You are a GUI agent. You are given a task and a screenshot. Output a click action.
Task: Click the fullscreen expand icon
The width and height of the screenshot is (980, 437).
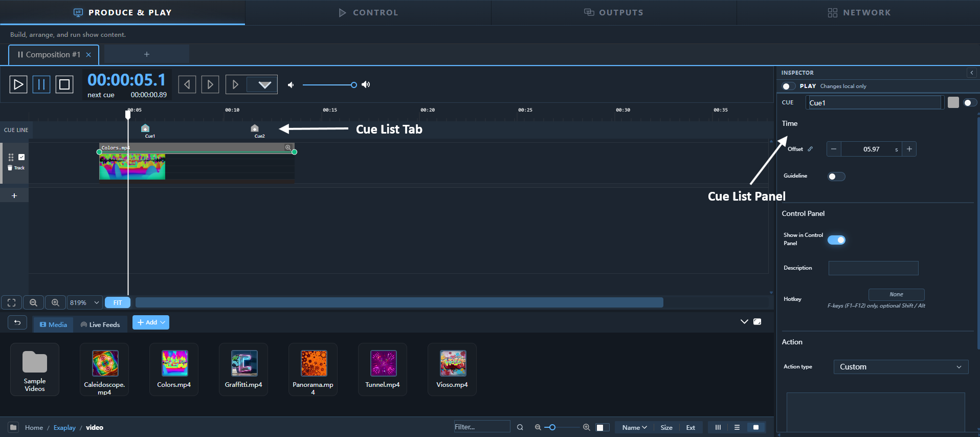tap(12, 302)
